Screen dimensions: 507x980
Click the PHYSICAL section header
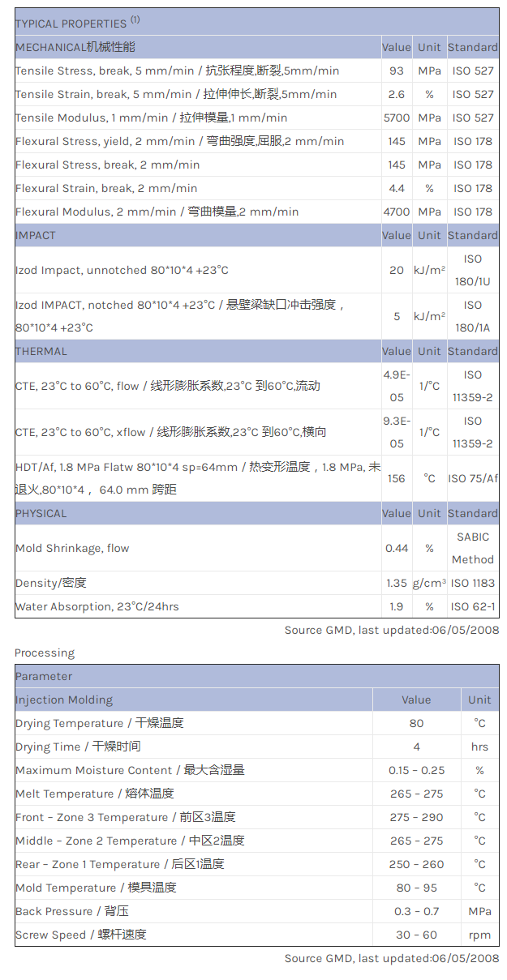tap(41, 513)
